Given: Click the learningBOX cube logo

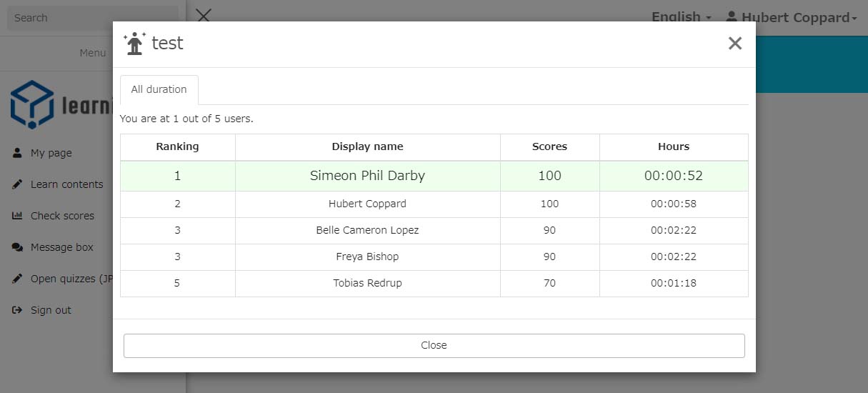Looking at the screenshot, I should (x=33, y=104).
